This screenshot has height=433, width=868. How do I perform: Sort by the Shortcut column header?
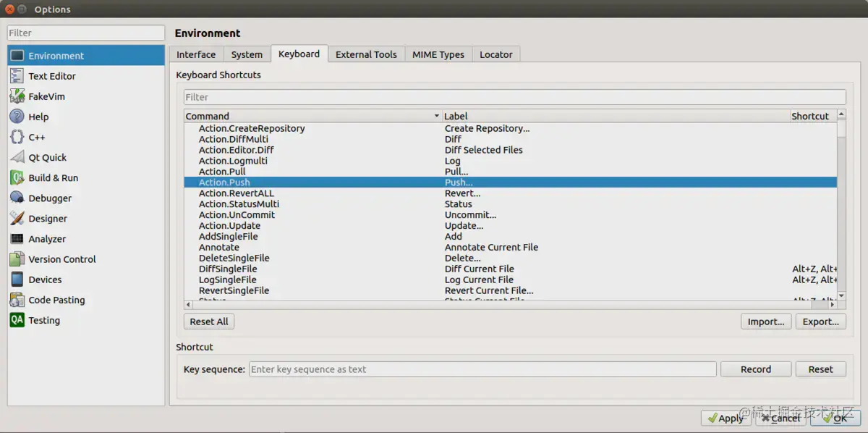click(x=813, y=116)
